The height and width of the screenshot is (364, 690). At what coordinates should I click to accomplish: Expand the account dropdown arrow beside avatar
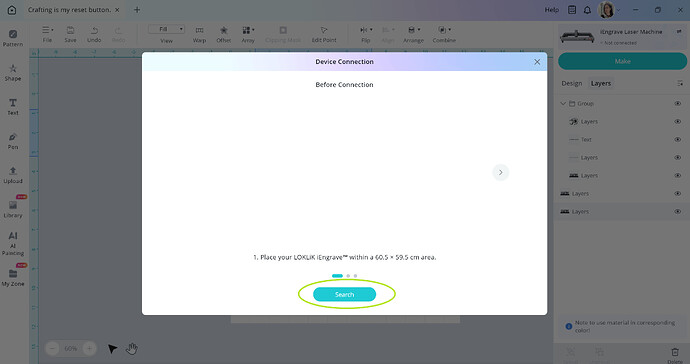[618, 10]
